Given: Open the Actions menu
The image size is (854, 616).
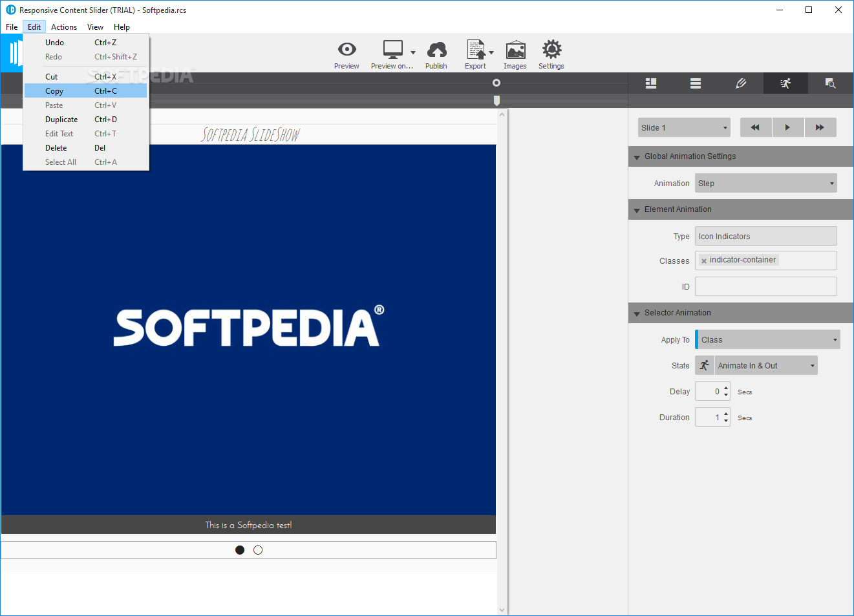Looking at the screenshot, I should coord(64,27).
